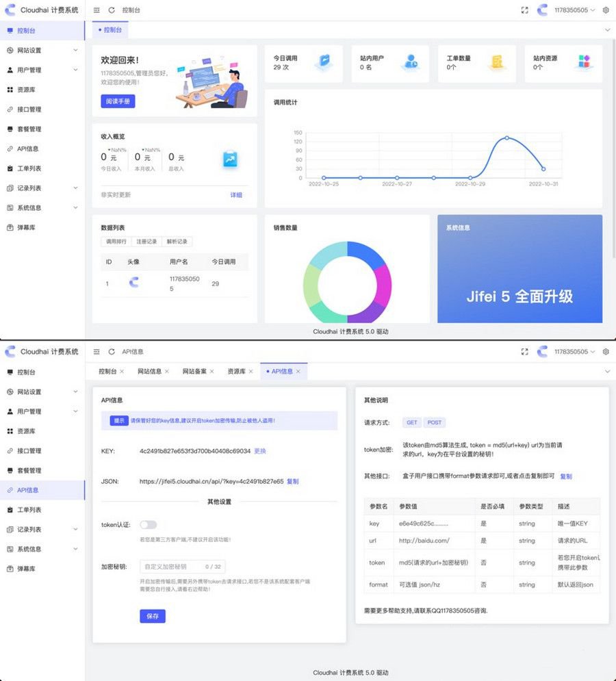
Task: Open 工单列表 in the sidebar
Action: (x=32, y=168)
